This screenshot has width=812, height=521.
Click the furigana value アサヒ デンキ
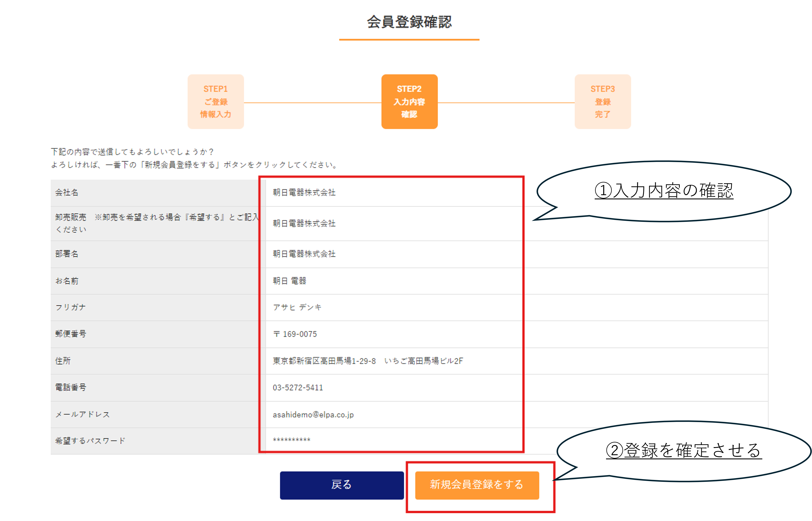tap(297, 307)
